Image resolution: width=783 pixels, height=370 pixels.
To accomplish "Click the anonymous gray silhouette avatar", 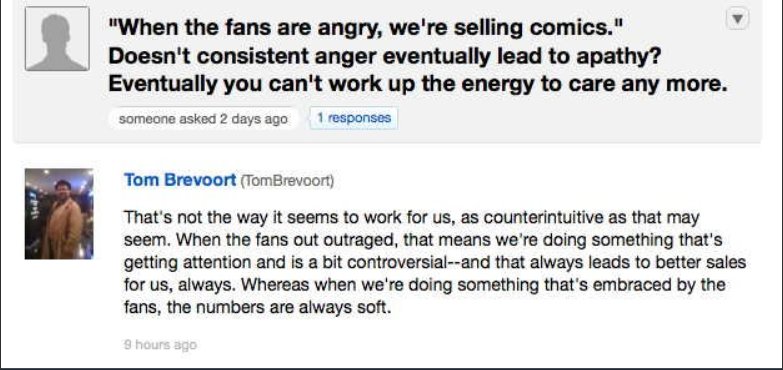I will pyautogui.click(x=57, y=38).
